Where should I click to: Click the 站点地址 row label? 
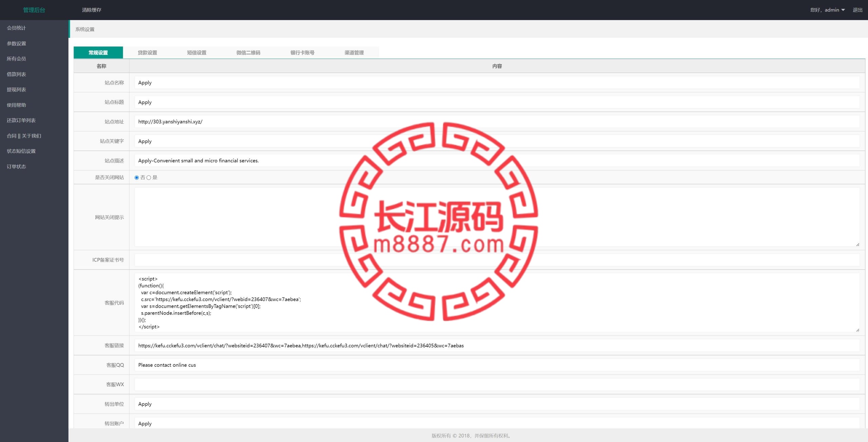pos(114,122)
